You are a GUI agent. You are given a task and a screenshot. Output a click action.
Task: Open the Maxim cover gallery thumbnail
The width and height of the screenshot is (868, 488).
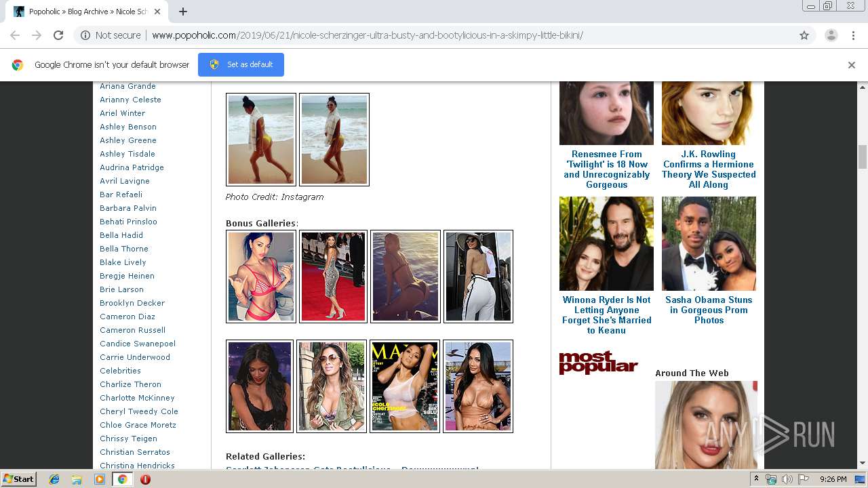pos(405,386)
